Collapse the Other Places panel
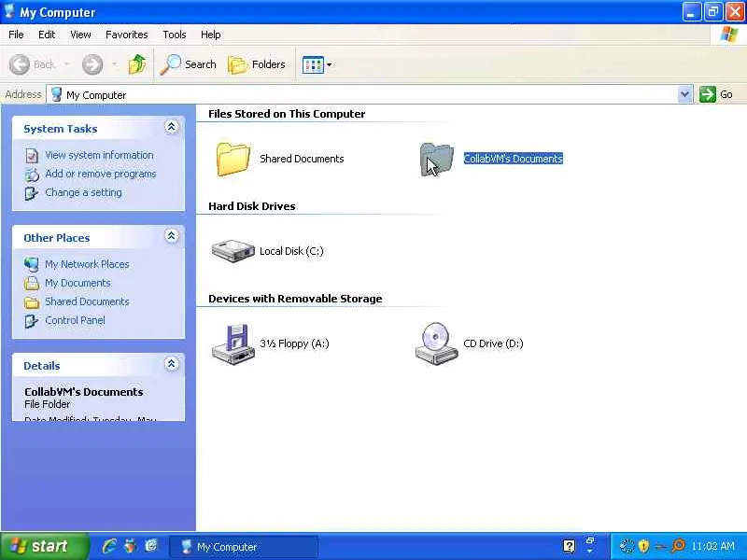 pyautogui.click(x=172, y=236)
